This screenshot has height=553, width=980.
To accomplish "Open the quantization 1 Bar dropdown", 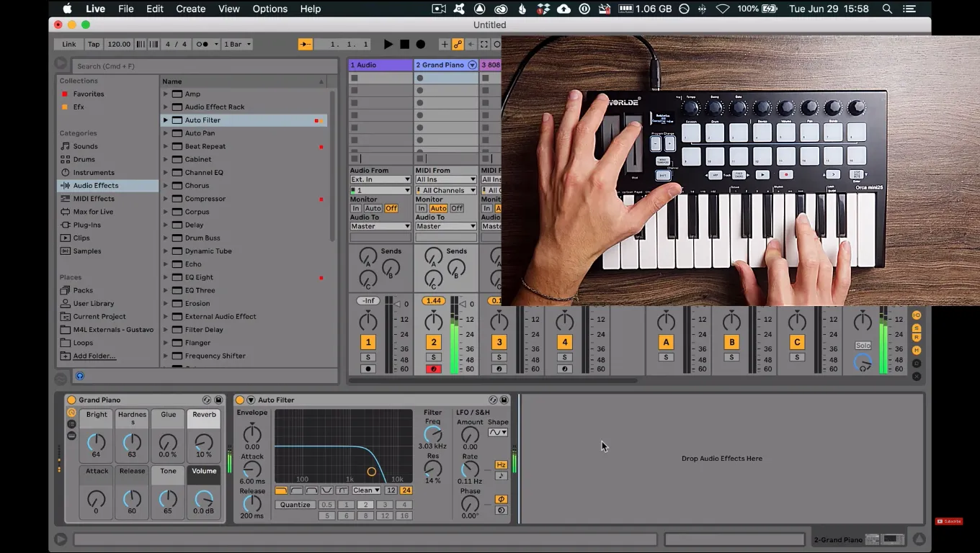I will pyautogui.click(x=238, y=44).
